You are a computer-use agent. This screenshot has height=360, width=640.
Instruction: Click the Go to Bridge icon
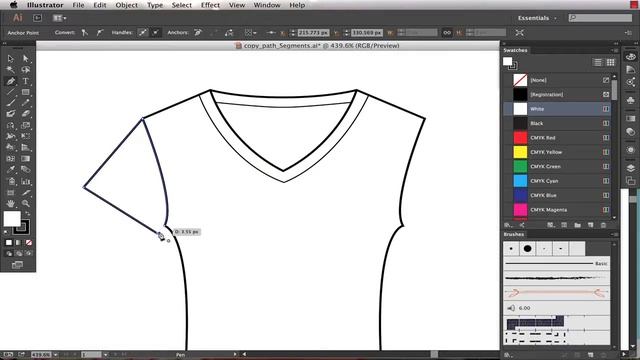point(37,18)
